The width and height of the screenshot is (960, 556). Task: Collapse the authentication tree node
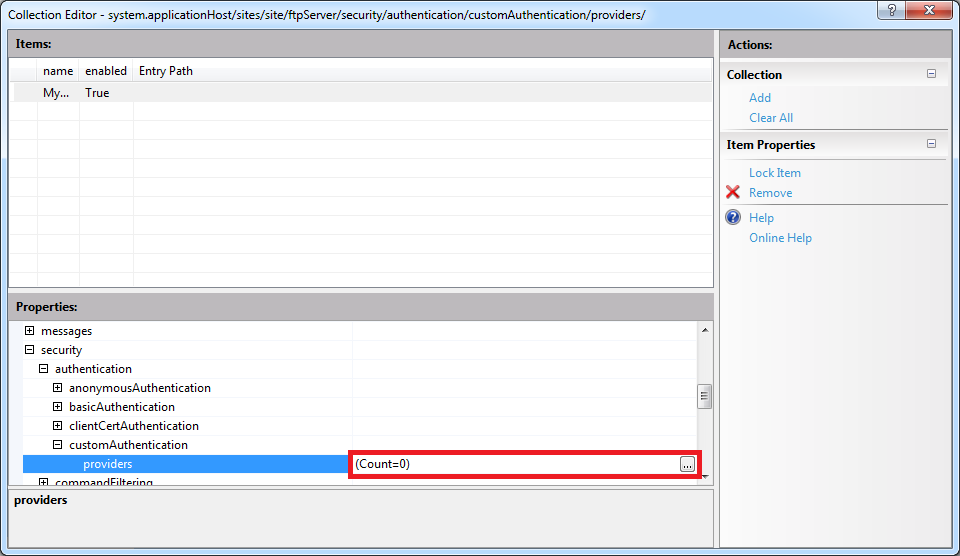44,369
